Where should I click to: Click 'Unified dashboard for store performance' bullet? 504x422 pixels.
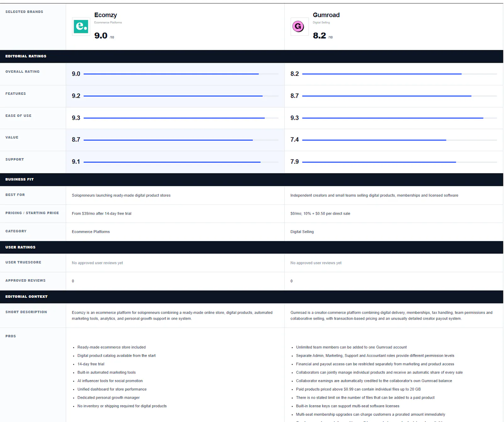click(x=112, y=389)
